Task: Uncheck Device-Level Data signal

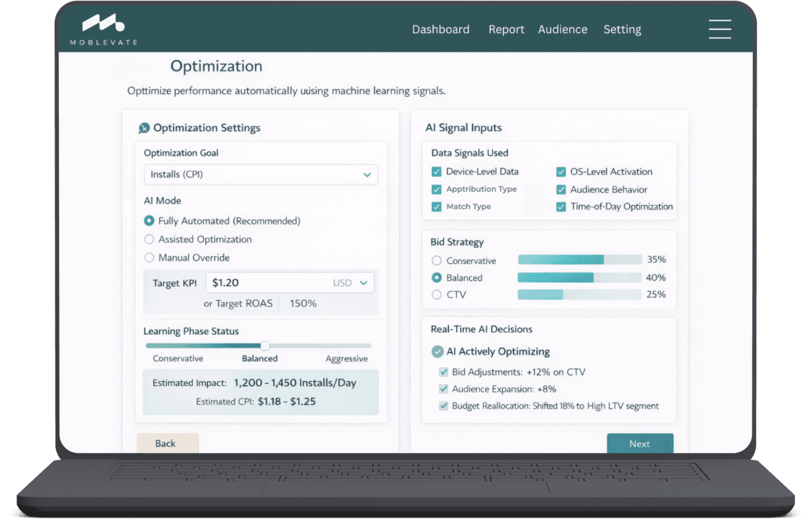Action: point(436,172)
